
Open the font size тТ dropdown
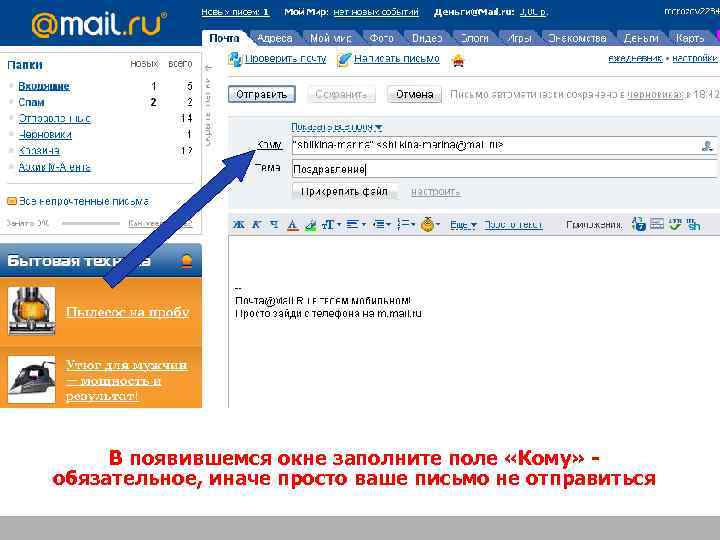pos(331,225)
